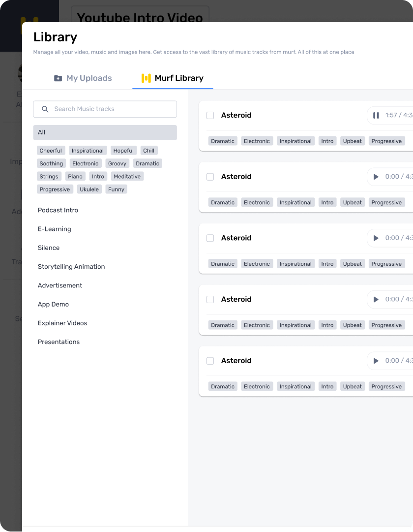Open the Murf Library tab
The width and height of the screenshot is (413, 532).
tap(173, 78)
